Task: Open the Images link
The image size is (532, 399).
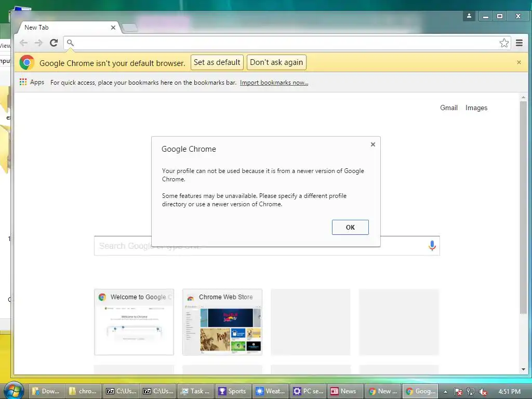Action: 476,108
